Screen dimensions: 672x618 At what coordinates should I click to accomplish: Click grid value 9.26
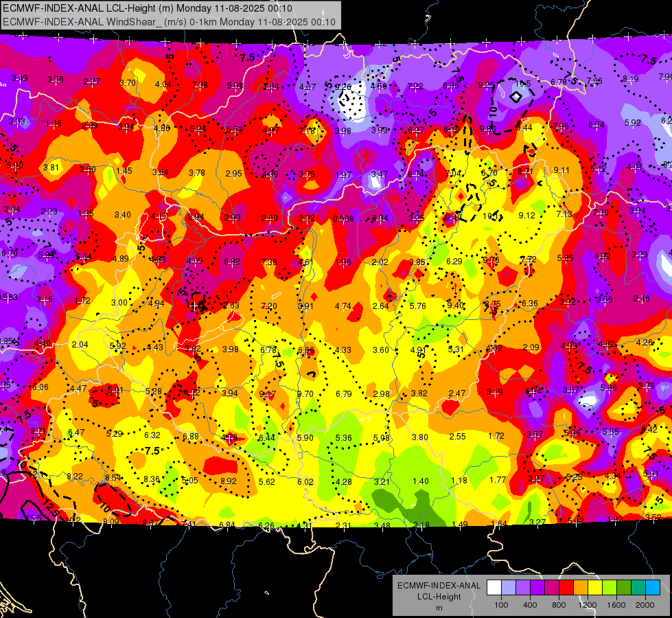(x=343, y=87)
